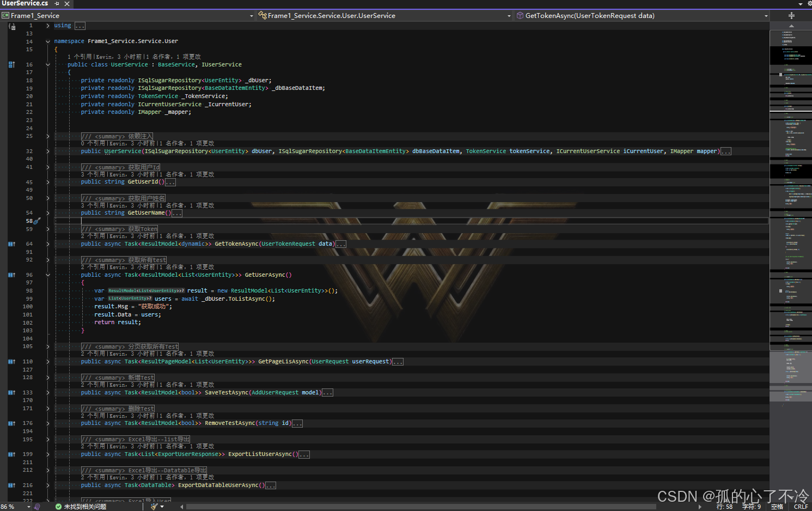Image resolution: width=812 pixels, height=511 pixels.
Task: Expand the collapsed using directives
Action: (x=48, y=26)
